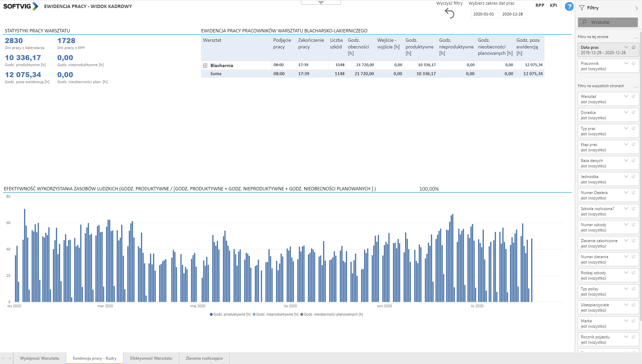Expand the Blacharnia row in the table
The image size is (642, 364).
click(205, 65)
